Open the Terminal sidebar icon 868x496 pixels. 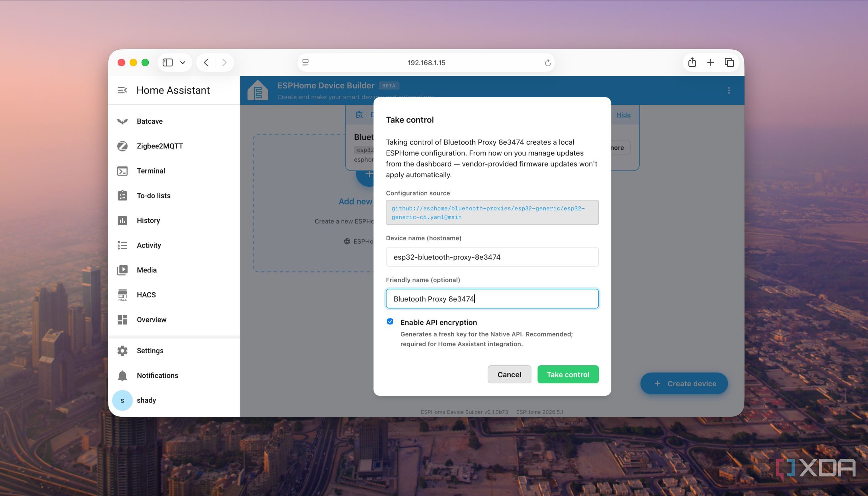[122, 171]
